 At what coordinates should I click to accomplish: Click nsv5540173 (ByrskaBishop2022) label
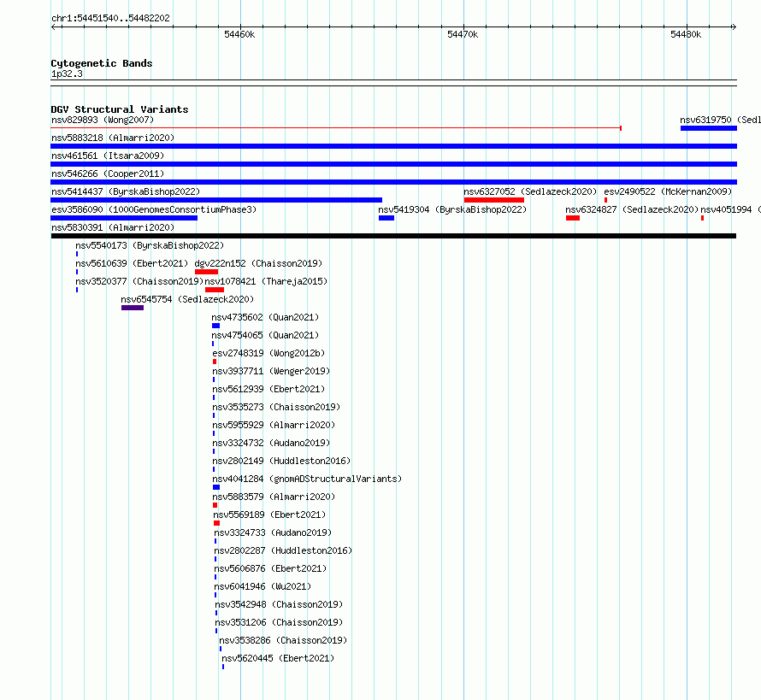[150, 245]
